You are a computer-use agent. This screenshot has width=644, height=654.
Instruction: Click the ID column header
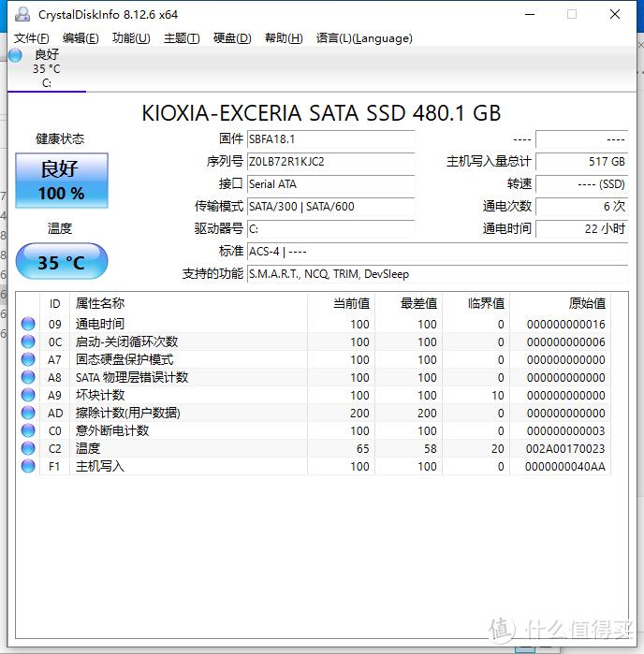tap(54, 304)
